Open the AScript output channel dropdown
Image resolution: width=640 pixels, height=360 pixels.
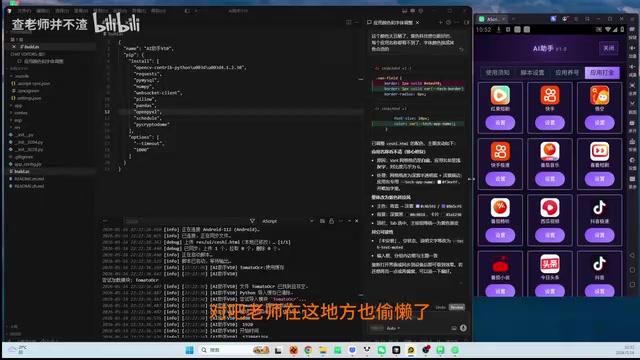[x=287, y=221]
